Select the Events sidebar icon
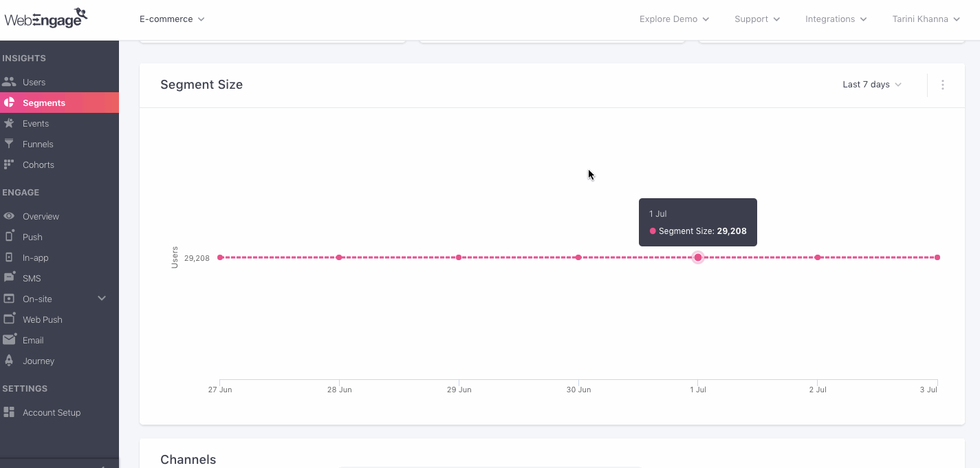Viewport: 980px width, 468px height. pos(35,123)
